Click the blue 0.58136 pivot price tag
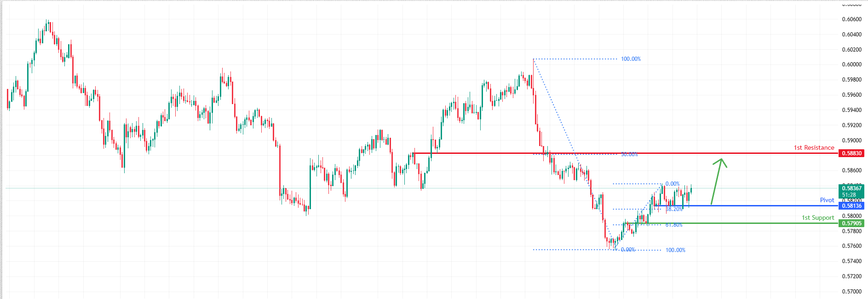This screenshot has width=868, height=299. coord(851,206)
